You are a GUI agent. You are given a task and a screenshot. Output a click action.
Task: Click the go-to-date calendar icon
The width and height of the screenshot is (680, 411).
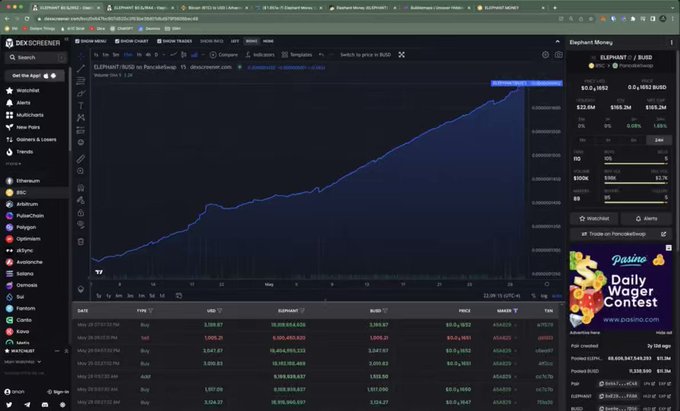click(179, 296)
